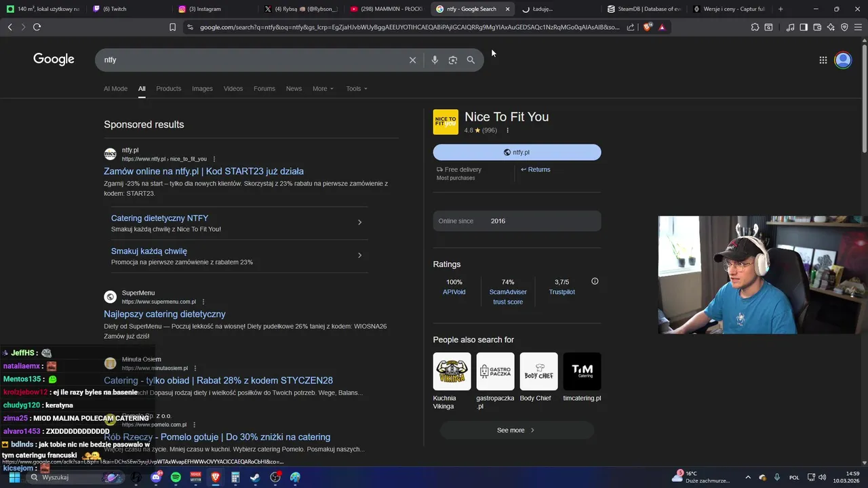The height and width of the screenshot is (488, 868).
Task: Switch to Products search tab
Action: 168,89
